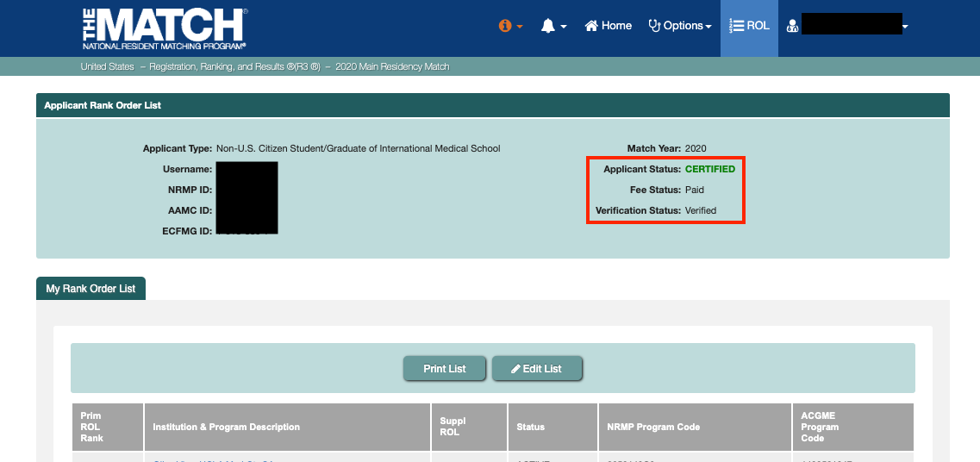Screen dimensions: 980x462
Task: Expand the caret beside the info icon
Action: (x=520, y=27)
